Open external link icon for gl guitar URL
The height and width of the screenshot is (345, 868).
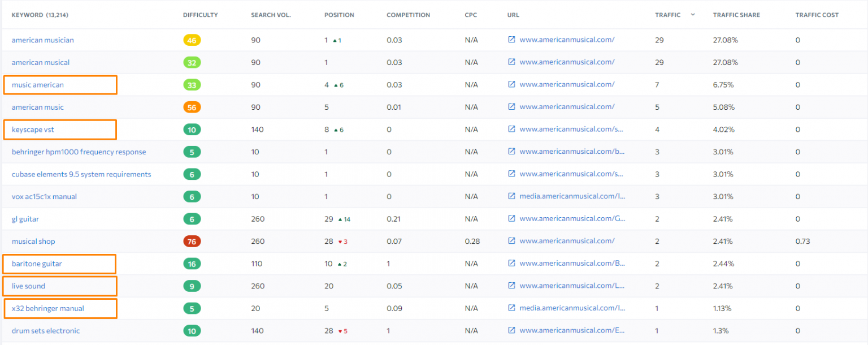511,218
